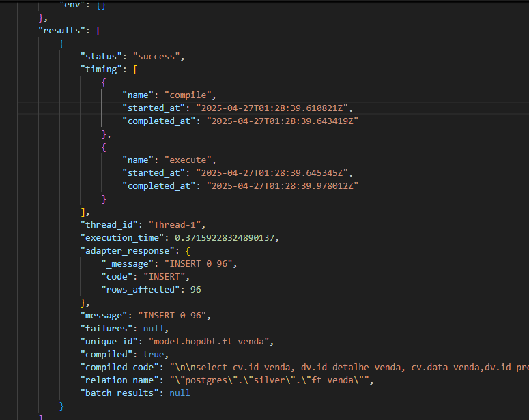Click the "failures" null value

click(x=154, y=329)
